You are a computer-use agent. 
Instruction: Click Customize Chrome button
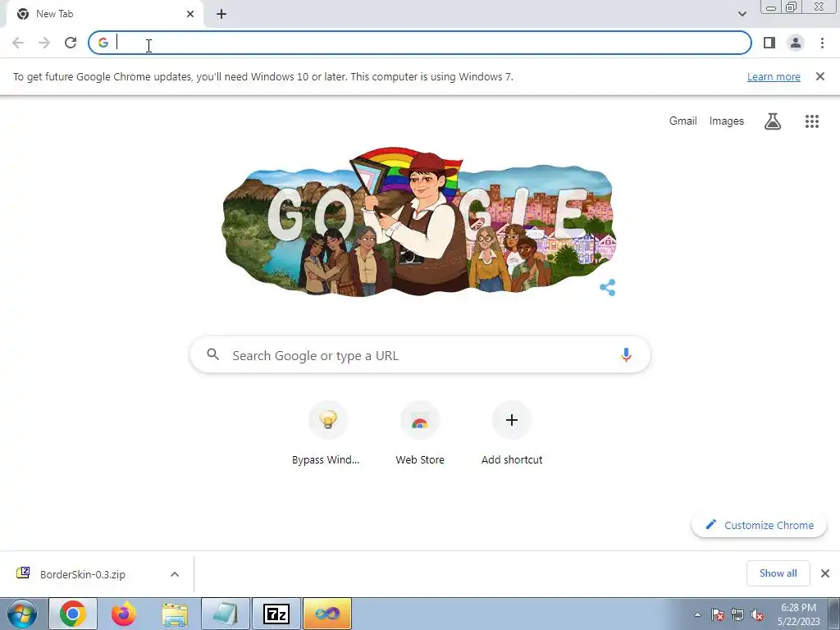click(759, 525)
